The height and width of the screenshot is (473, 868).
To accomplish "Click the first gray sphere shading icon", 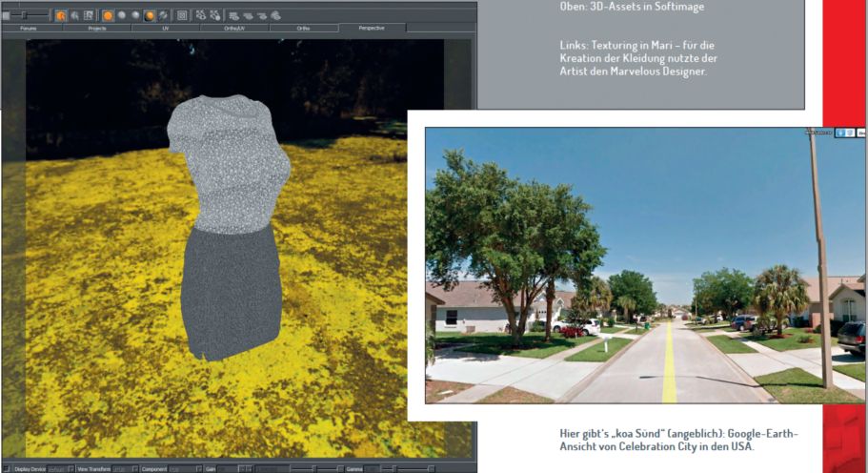I will pos(122,15).
